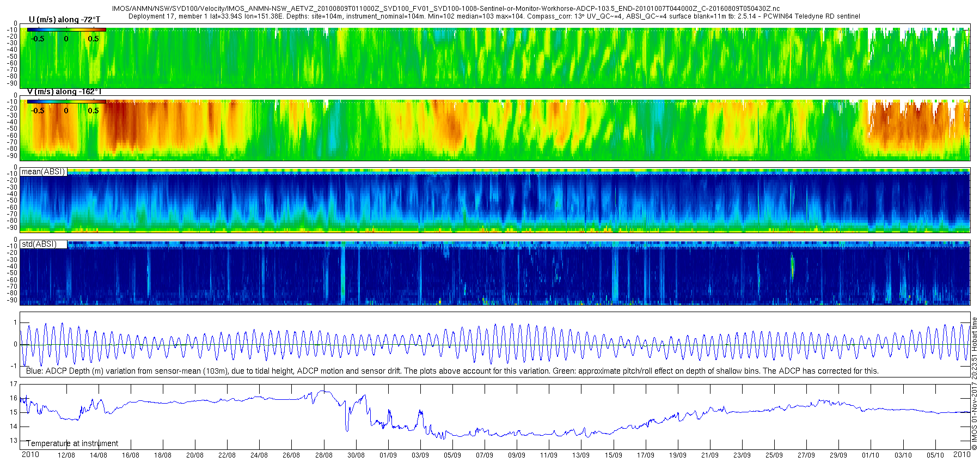
Task: Click the 17/09 date tick label
Action: point(646,455)
